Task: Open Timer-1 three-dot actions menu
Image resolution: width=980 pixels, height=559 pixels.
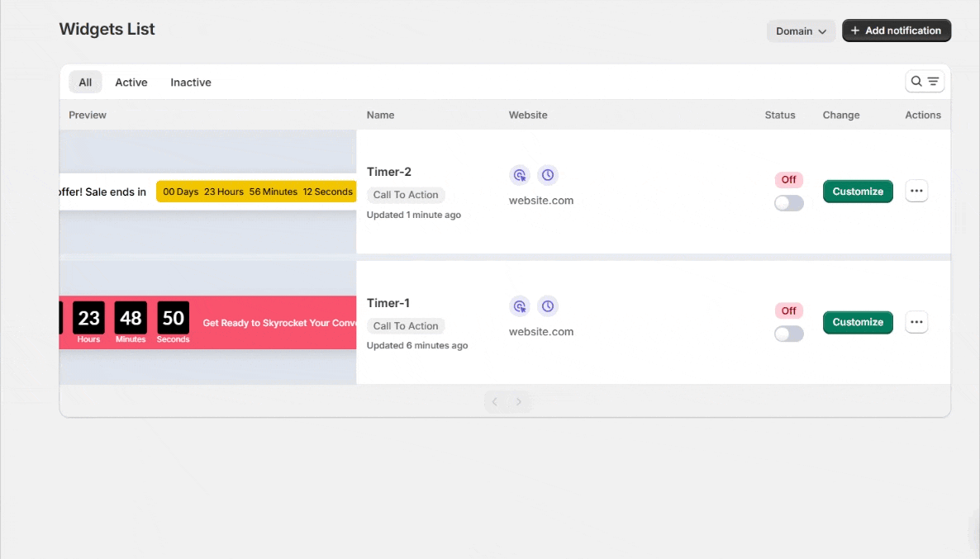Action: pyautogui.click(x=916, y=322)
